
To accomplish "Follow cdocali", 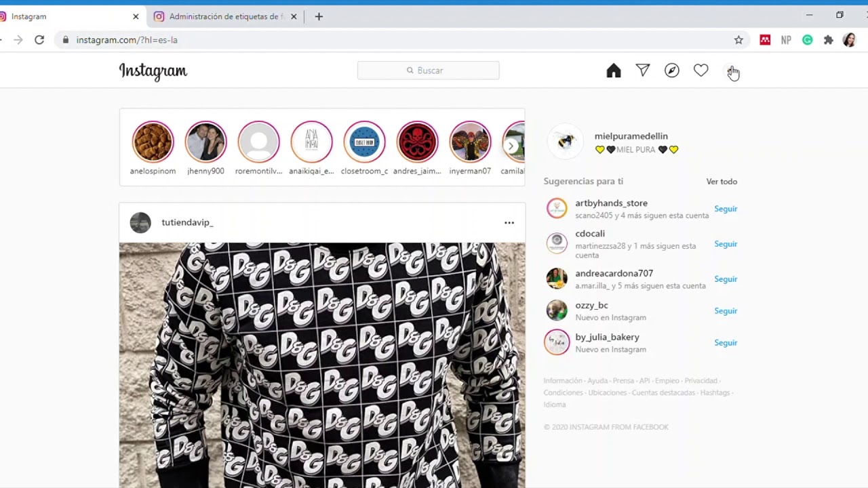I will 726,244.
